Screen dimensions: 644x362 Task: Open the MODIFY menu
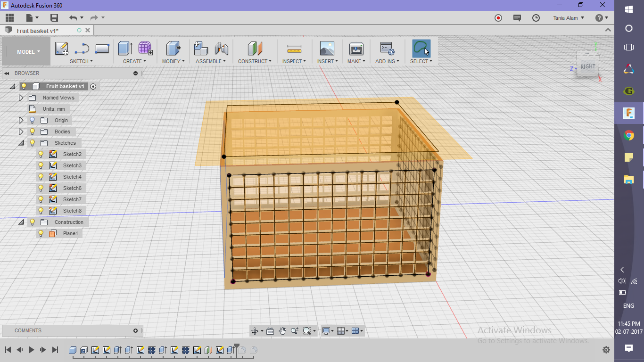(x=173, y=61)
